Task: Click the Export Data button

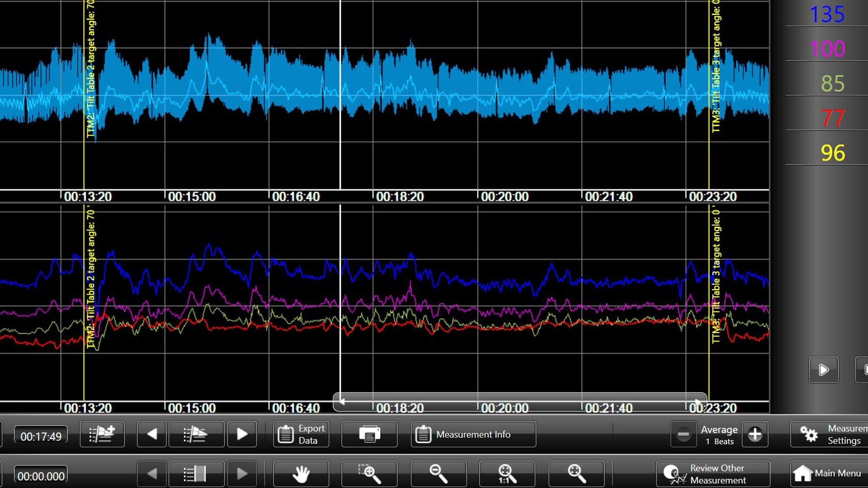Action: [x=301, y=434]
